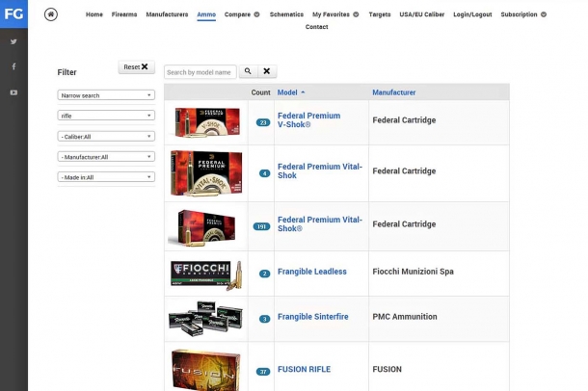Open the circular home icon
The width and height of the screenshot is (588, 391).
51,14
